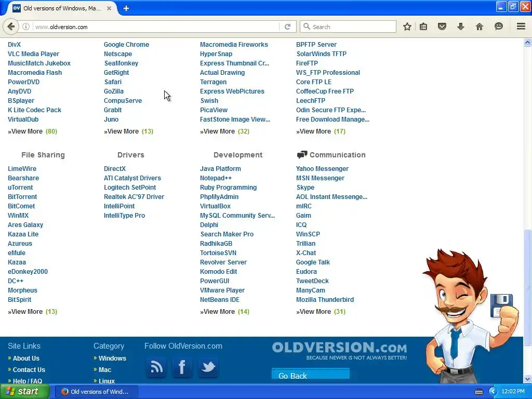
Task: Open the Yahoo Messenger link
Action: (322, 169)
